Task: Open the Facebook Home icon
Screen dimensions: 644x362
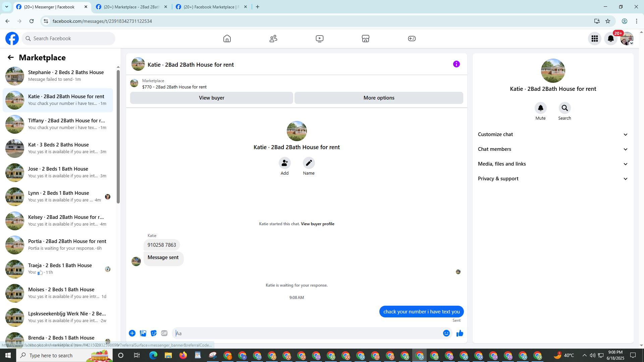Action: click(x=227, y=39)
